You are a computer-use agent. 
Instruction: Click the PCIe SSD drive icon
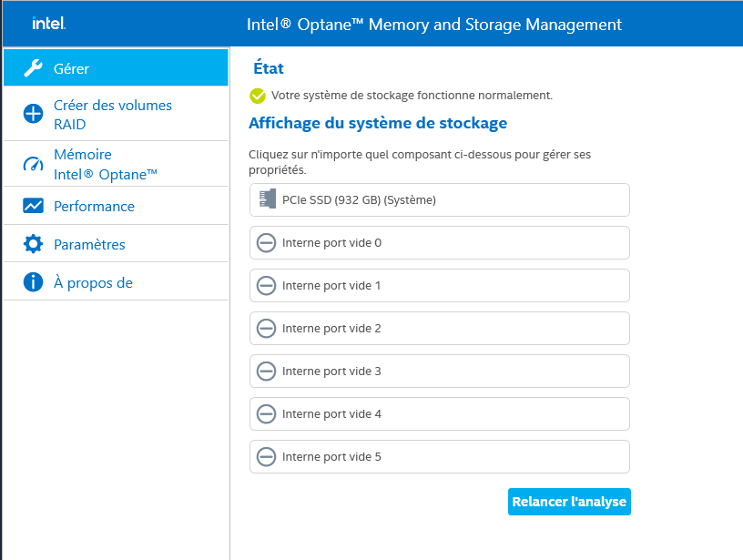(x=268, y=199)
